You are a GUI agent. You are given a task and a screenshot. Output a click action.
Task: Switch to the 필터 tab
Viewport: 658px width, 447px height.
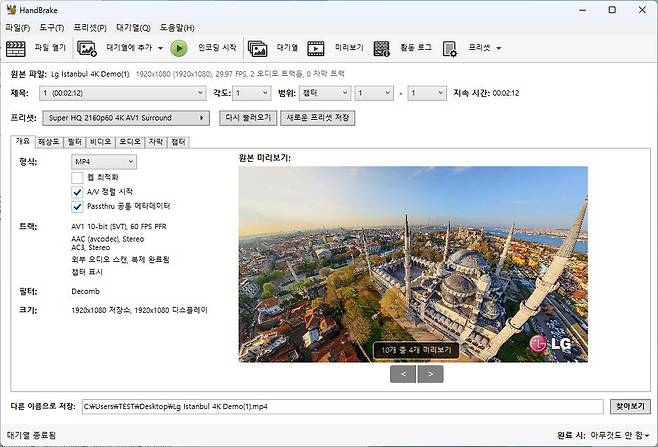point(74,142)
